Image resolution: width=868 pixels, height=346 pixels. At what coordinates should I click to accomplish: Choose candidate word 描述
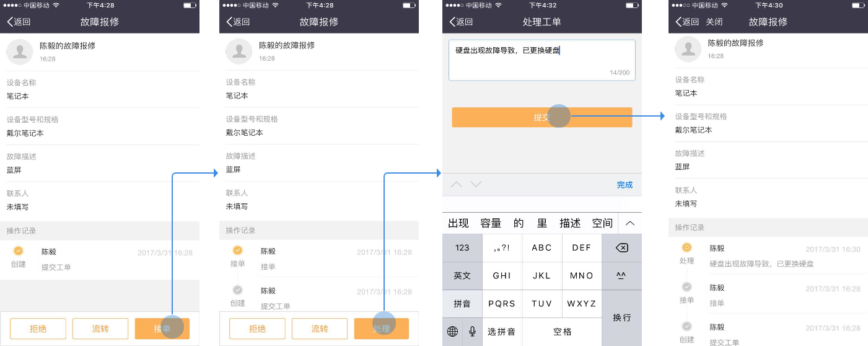click(570, 223)
